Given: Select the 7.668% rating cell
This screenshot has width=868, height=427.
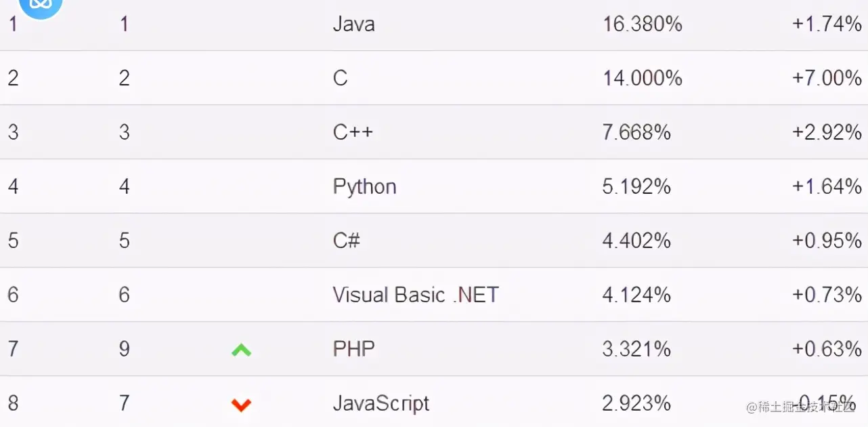Looking at the screenshot, I should pos(636,132).
